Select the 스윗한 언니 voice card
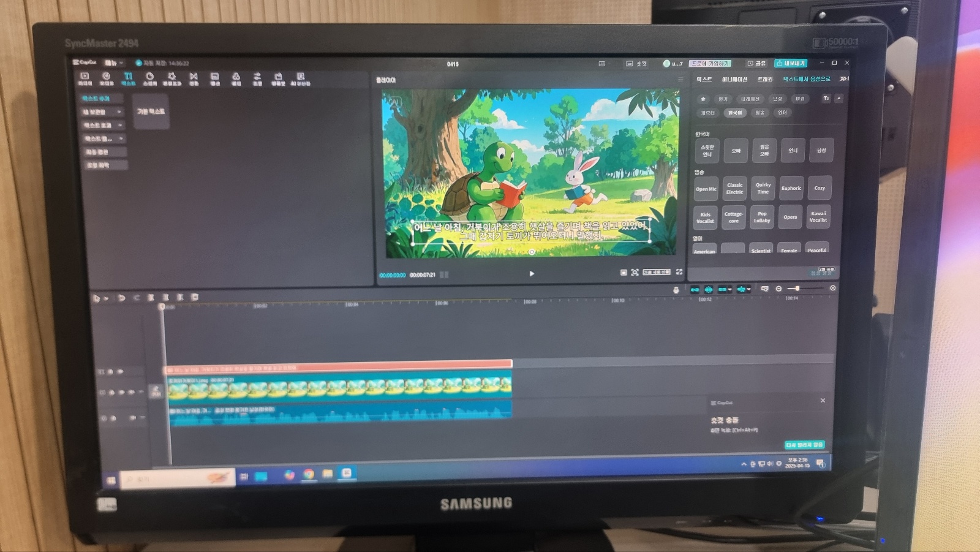This screenshot has width=980, height=552. (707, 151)
